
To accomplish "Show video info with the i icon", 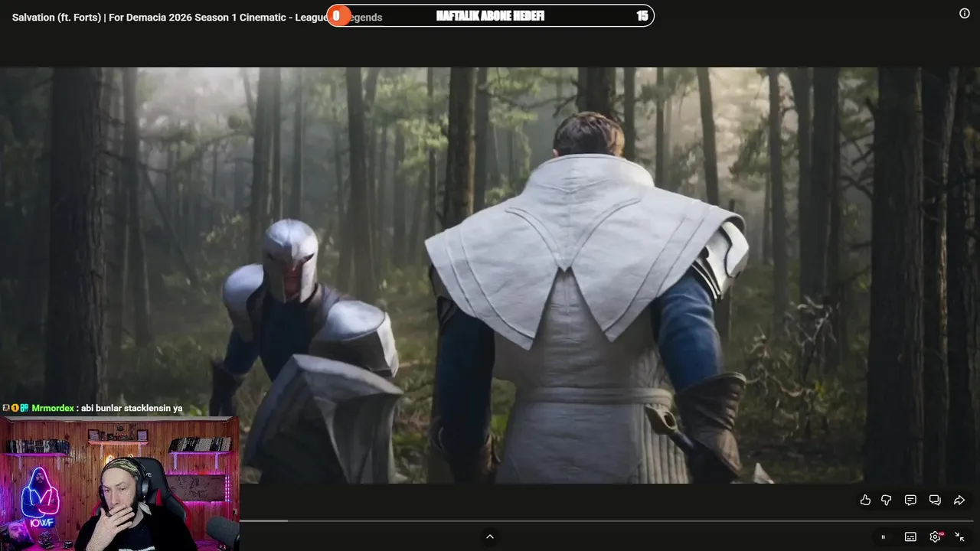I will (965, 13).
